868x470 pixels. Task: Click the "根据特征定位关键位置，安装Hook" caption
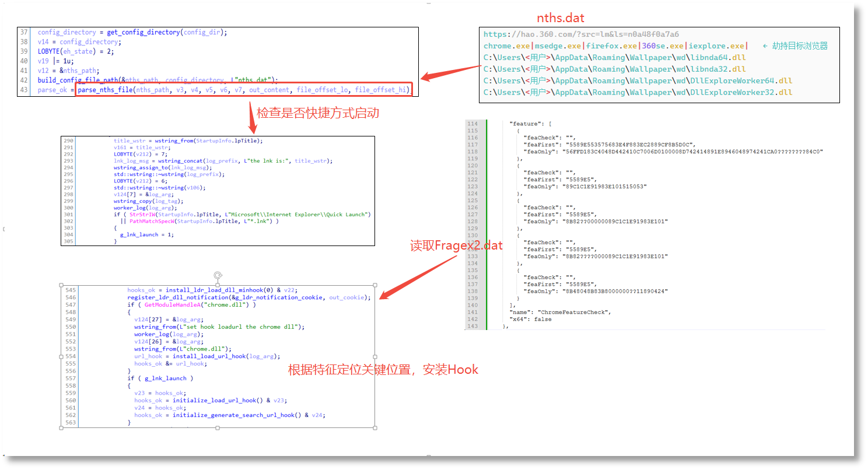point(383,369)
